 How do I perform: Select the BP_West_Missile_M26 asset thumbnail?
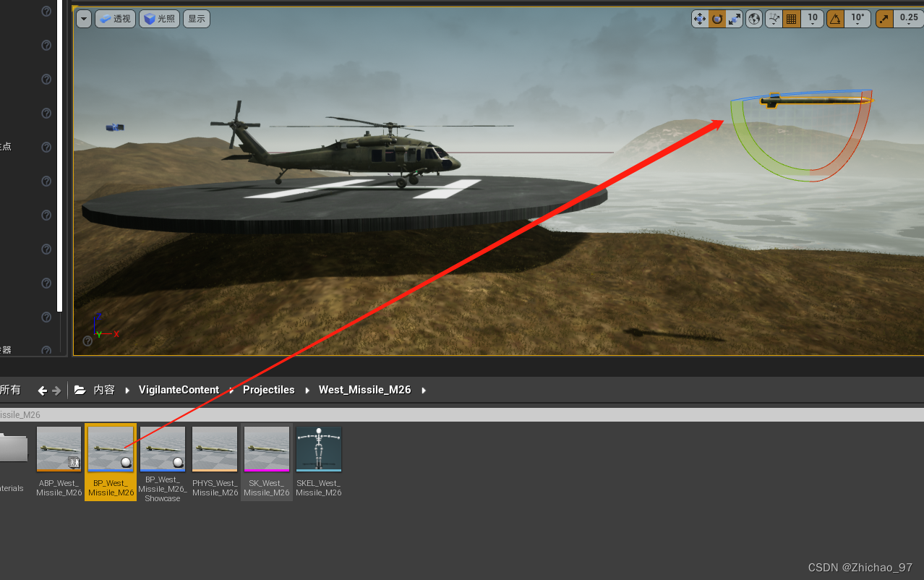(110, 448)
